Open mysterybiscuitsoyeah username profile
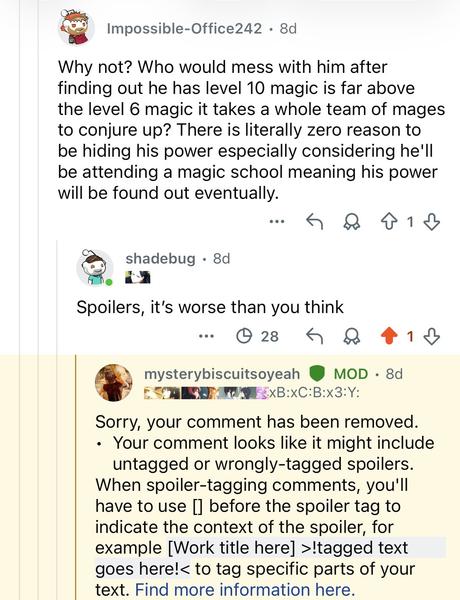Viewport: 460px width, 600px height. point(222,374)
